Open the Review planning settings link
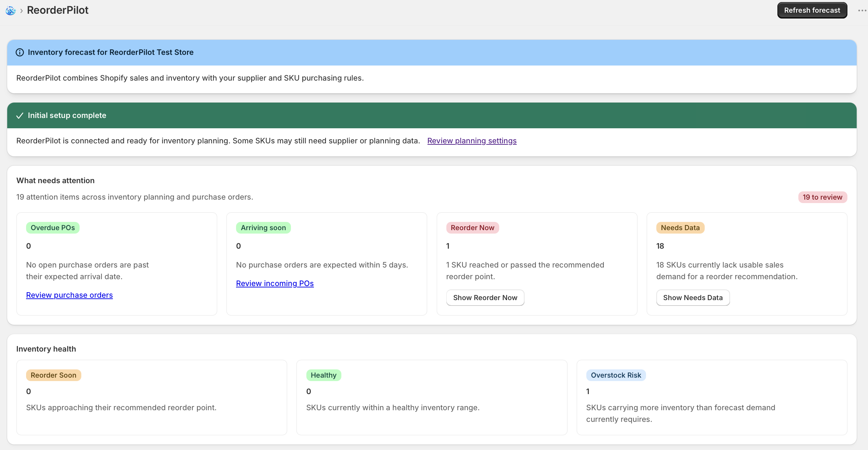The width and height of the screenshot is (868, 450). click(x=472, y=141)
